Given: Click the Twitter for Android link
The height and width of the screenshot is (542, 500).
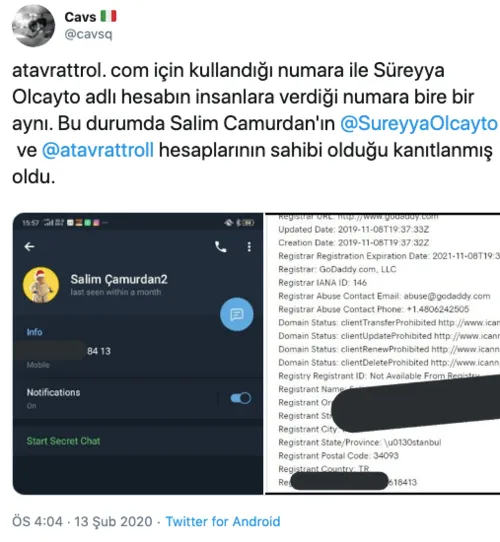Looking at the screenshot, I should pos(223,522).
